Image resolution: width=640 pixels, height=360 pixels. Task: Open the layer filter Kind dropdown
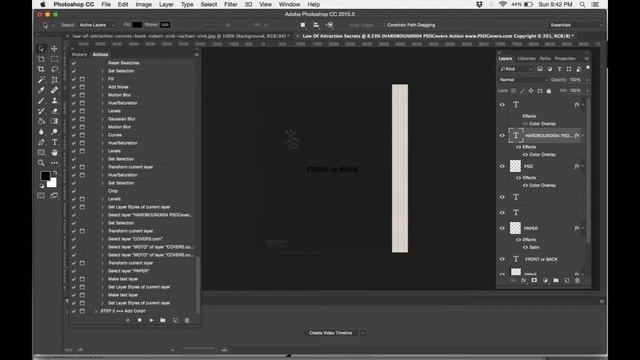[516, 69]
